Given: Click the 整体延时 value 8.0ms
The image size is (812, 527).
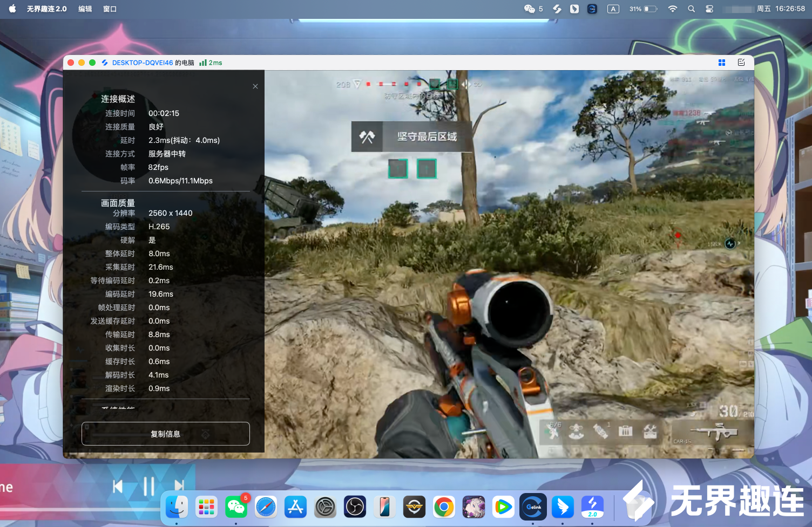Looking at the screenshot, I should (159, 254).
